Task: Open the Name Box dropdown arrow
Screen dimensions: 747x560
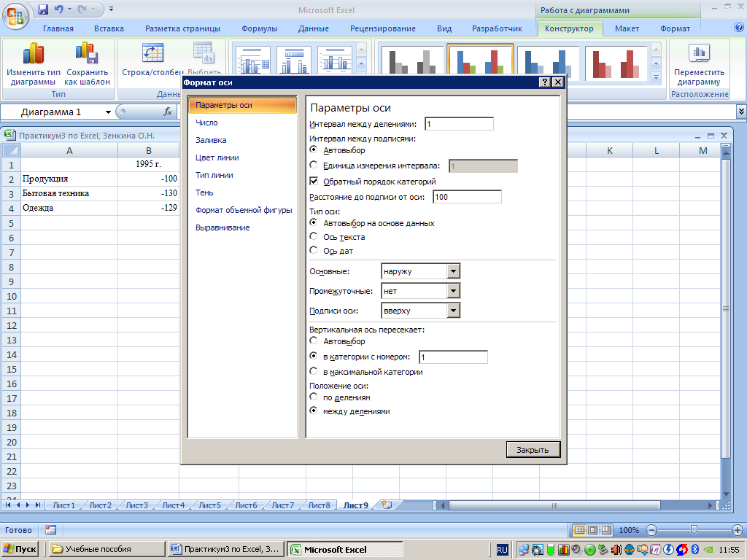Action: [108, 112]
